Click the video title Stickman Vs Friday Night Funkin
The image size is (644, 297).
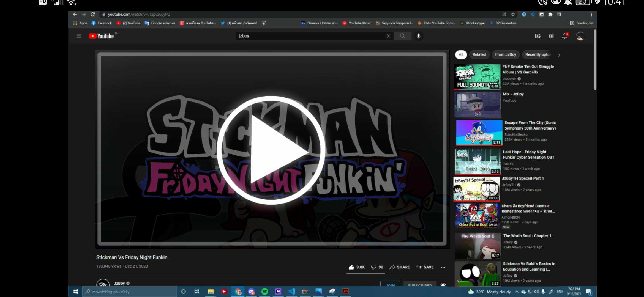pos(132,257)
